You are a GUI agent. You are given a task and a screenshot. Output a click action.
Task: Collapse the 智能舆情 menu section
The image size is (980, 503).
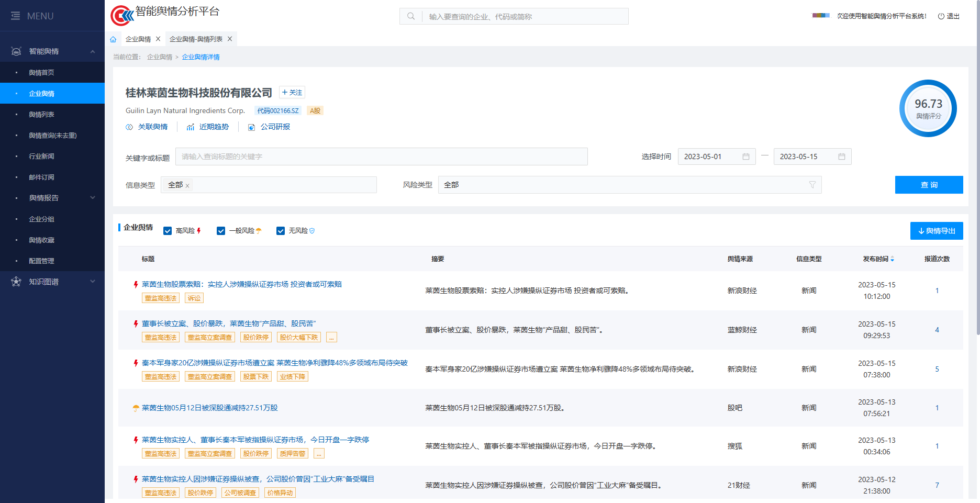93,51
